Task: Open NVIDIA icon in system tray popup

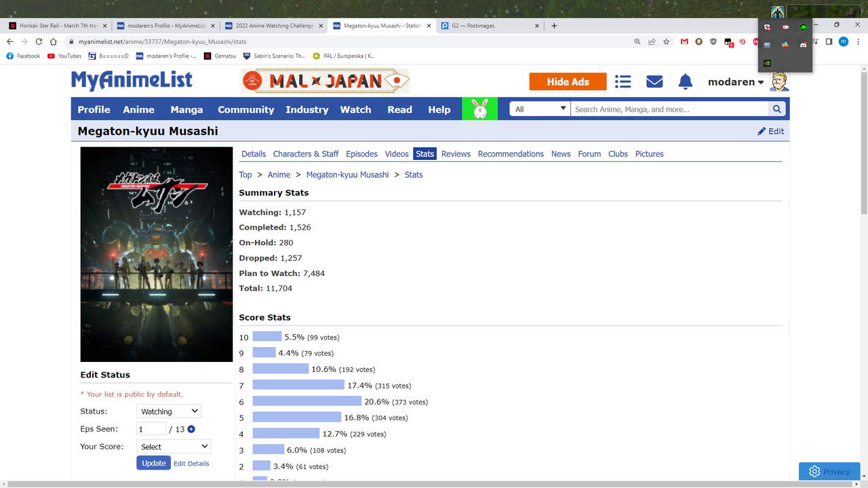Action: pyautogui.click(x=767, y=63)
